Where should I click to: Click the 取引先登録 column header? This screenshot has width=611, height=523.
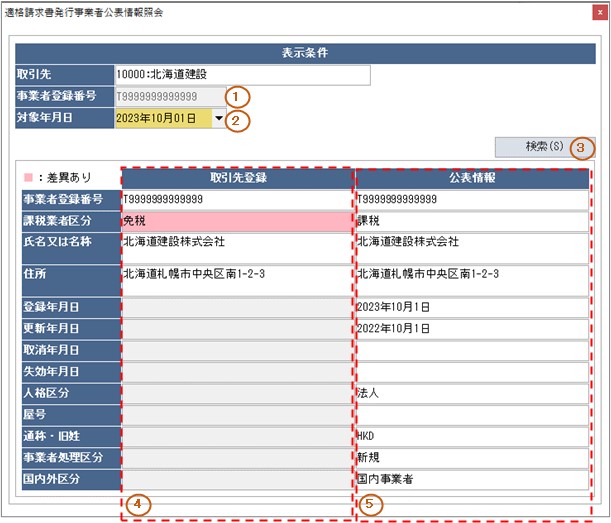click(236, 177)
